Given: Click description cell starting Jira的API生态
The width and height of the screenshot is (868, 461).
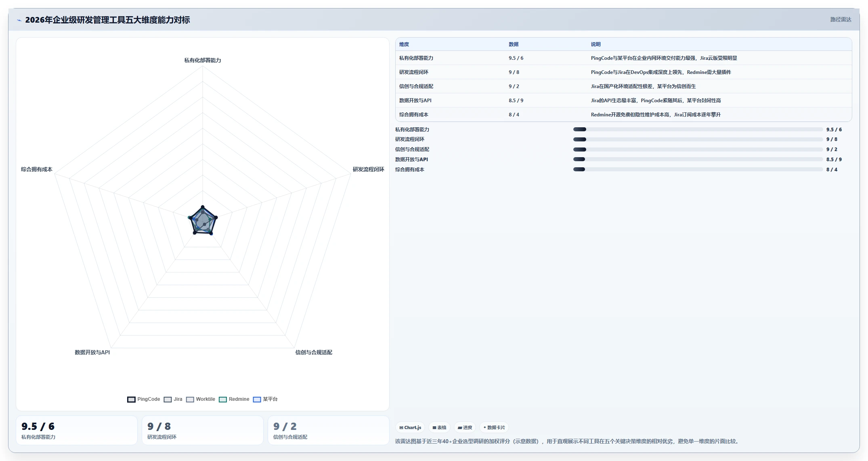Looking at the screenshot, I should click(x=656, y=101).
